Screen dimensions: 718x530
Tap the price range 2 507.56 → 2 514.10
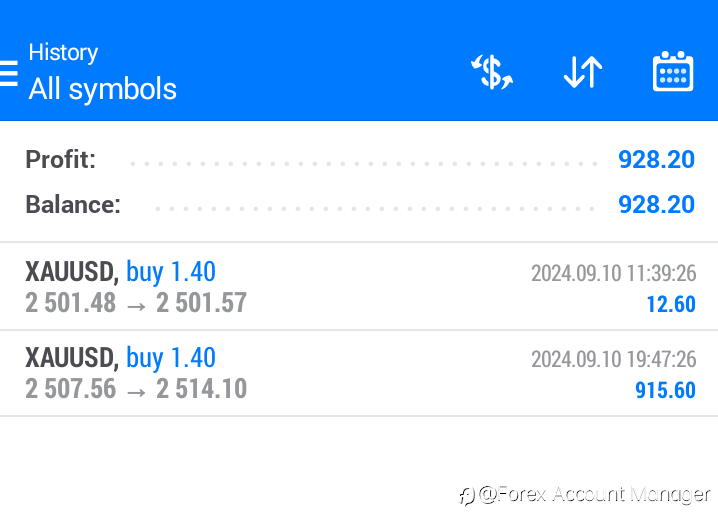point(136,389)
